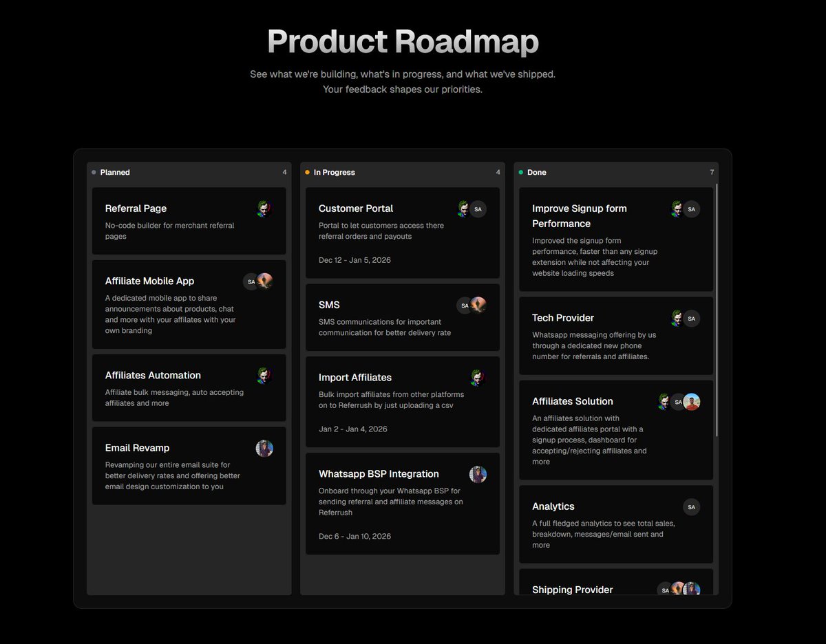Click 'Improved the signup form performance' description
The image size is (826, 644).
(595, 257)
